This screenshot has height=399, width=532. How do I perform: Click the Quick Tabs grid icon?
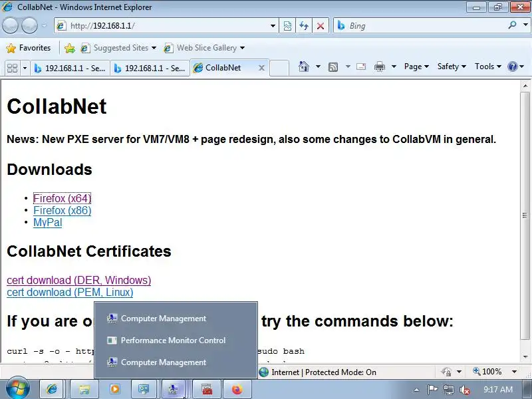click(x=13, y=68)
